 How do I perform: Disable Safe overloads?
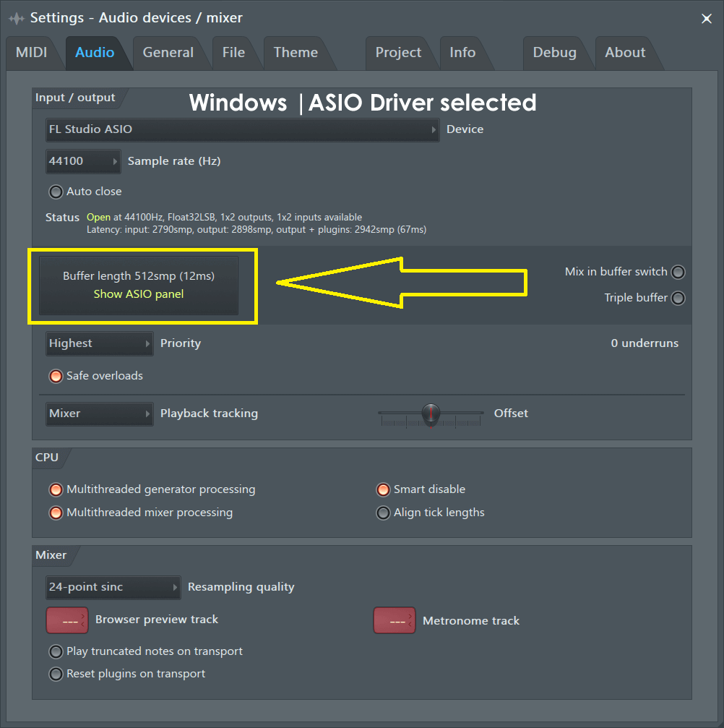pos(56,376)
